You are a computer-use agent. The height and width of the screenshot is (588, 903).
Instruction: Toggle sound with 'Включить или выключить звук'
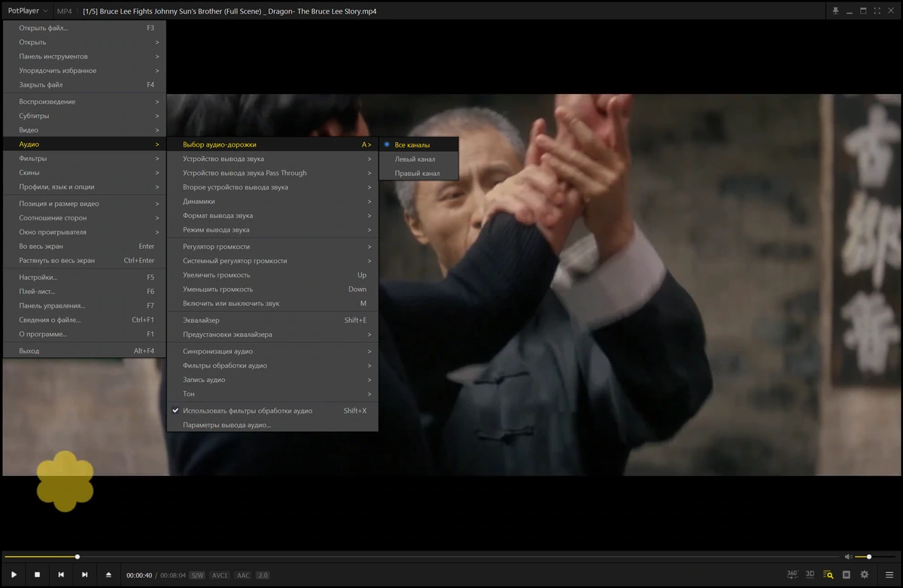(x=272, y=303)
